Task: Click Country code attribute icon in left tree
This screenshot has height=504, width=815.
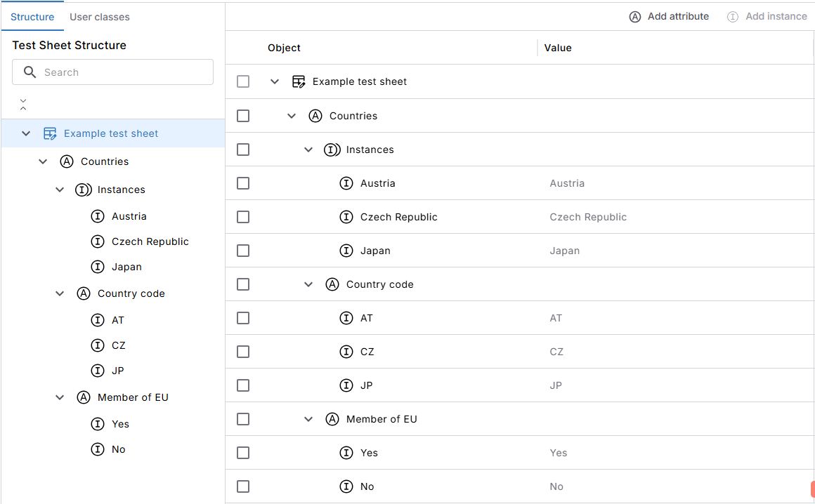Action: (x=83, y=293)
